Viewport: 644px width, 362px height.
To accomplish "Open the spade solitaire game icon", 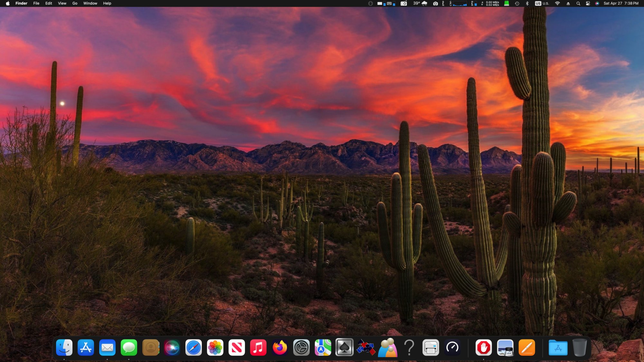I will pyautogui.click(x=345, y=348).
